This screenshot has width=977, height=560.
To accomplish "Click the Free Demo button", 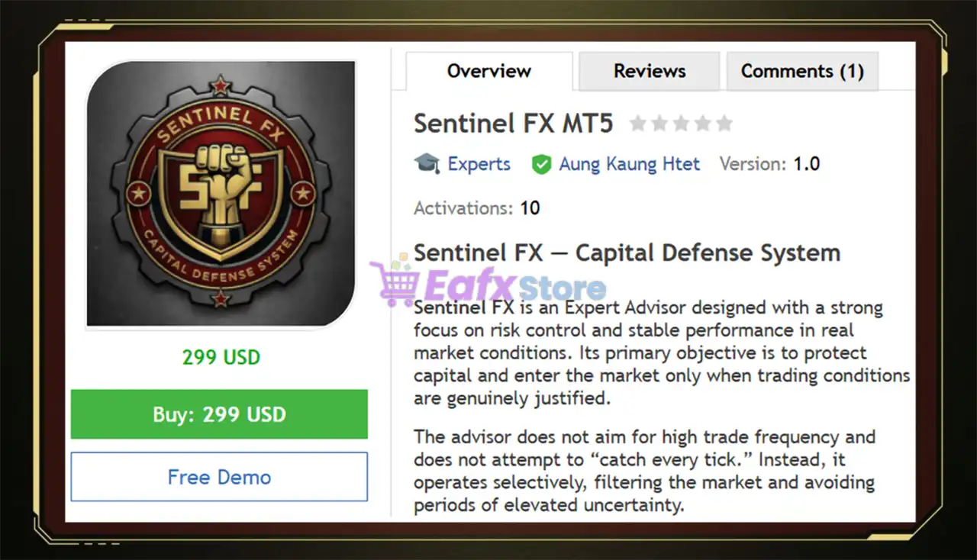I will pyautogui.click(x=219, y=477).
